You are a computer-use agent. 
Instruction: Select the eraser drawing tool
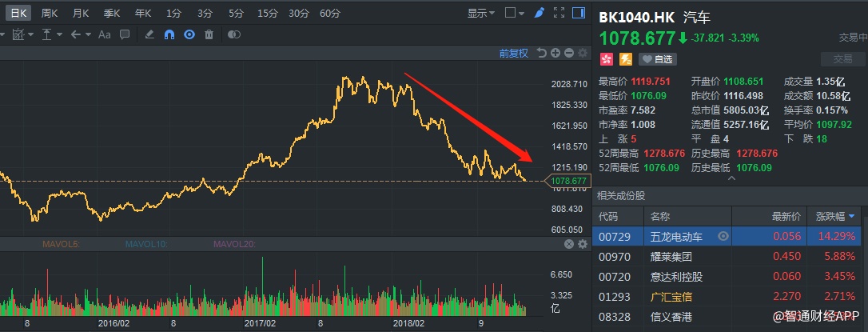[x=150, y=34]
